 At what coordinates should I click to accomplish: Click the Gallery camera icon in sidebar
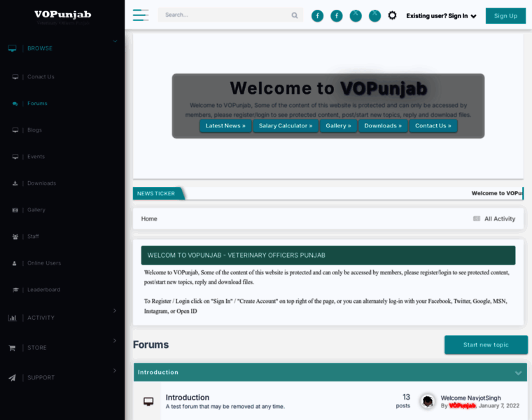coord(15,210)
